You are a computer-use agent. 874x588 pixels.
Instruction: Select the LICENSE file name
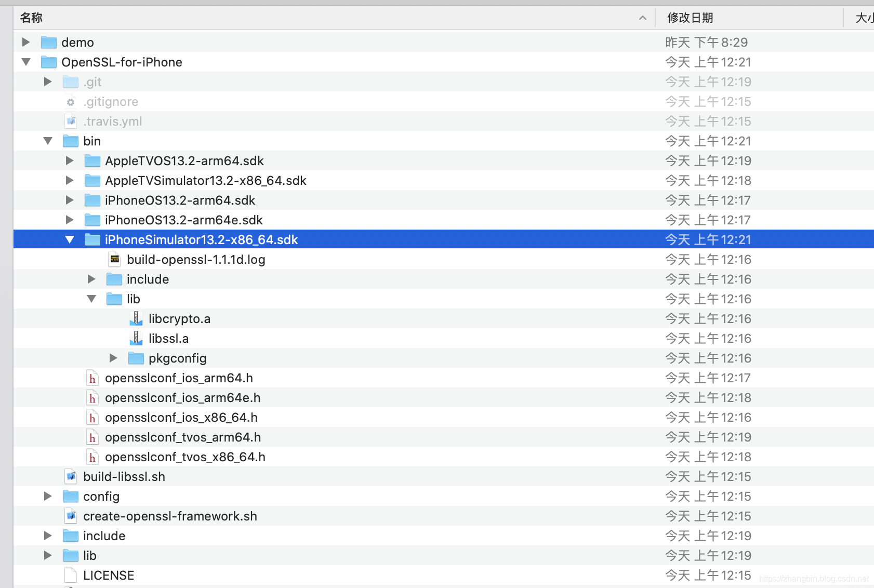[x=109, y=575]
